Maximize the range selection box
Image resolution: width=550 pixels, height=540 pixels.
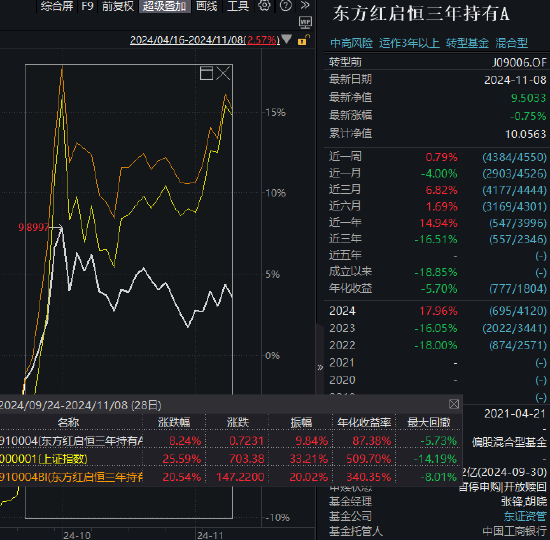206,73
